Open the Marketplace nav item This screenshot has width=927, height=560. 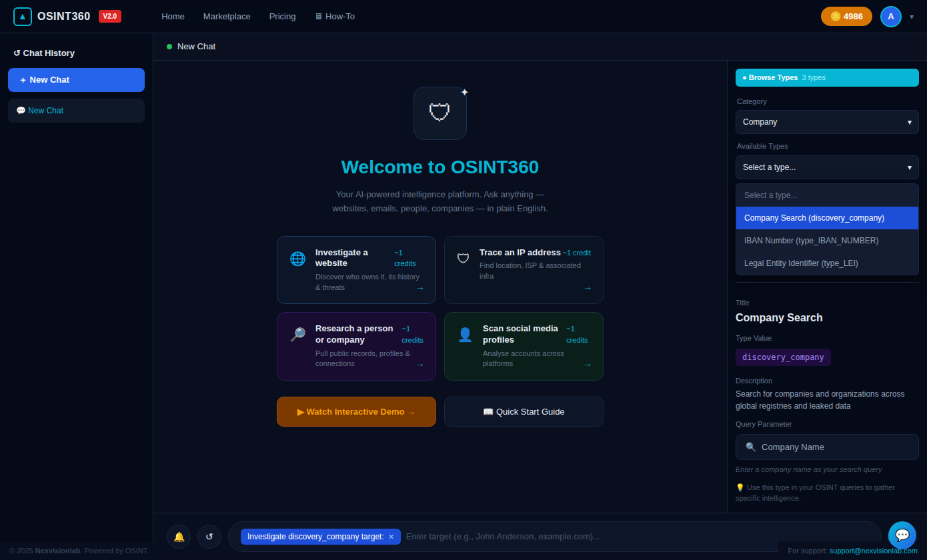227,17
